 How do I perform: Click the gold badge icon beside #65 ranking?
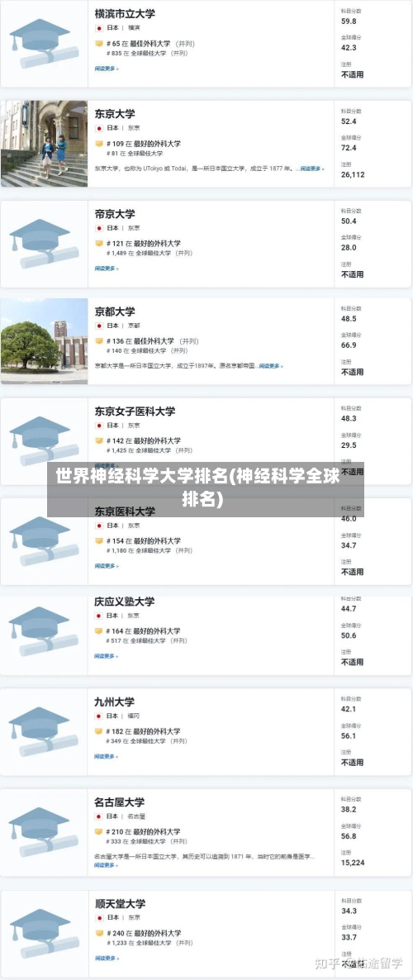tap(99, 44)
